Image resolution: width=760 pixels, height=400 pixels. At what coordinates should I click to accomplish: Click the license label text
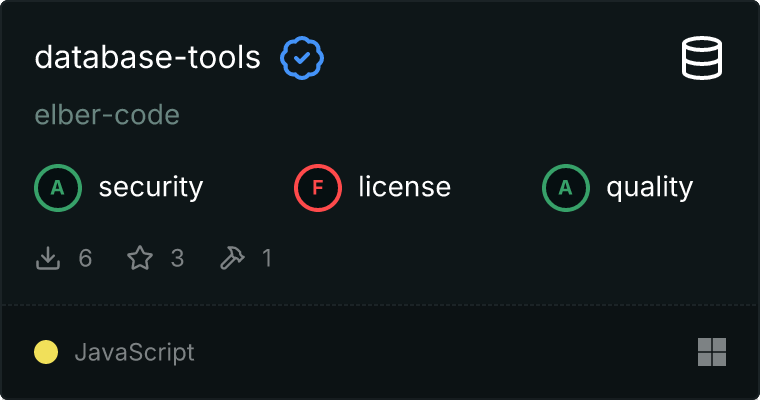[404, 187]
